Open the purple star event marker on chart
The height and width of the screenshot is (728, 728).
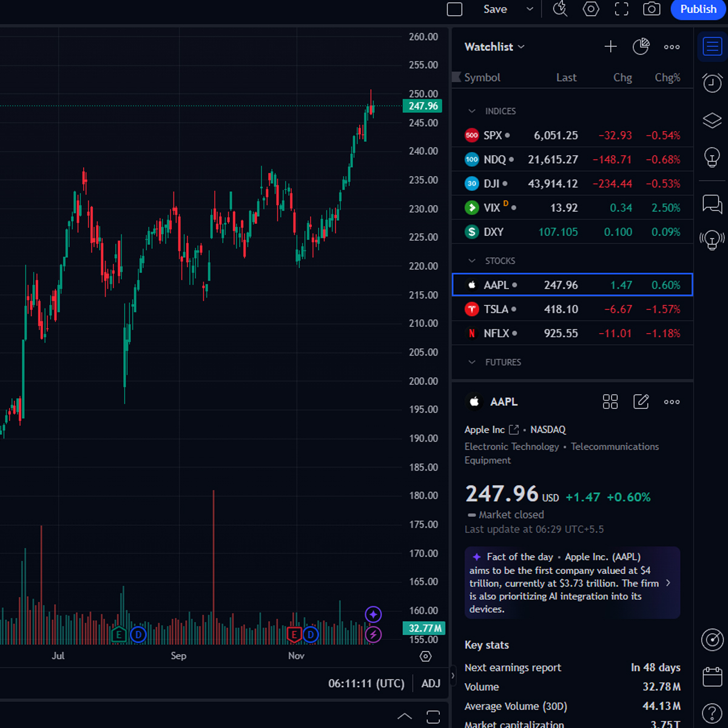point(373,615)
